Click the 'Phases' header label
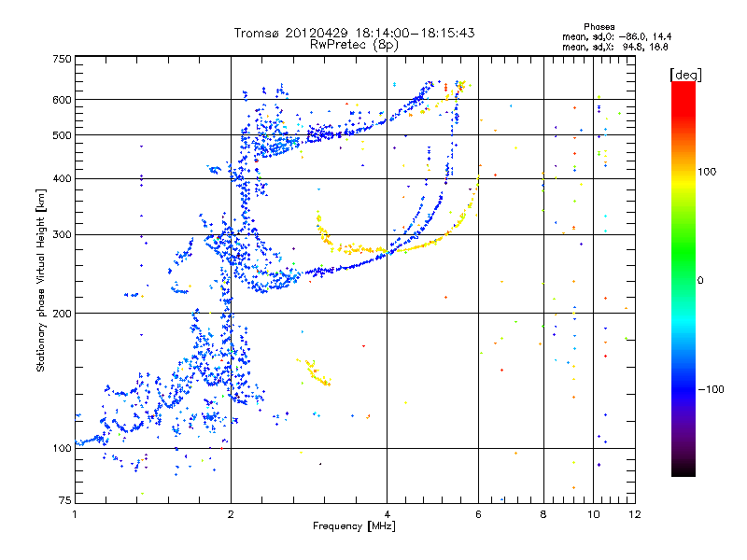Viewport: 747px width, 560px height. 599,27
